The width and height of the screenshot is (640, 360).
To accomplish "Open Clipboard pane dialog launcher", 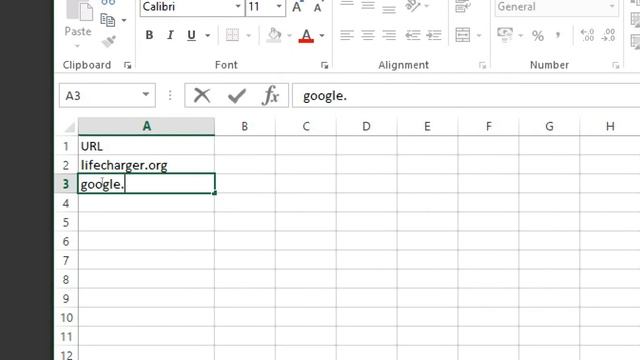I will (128, 65).
